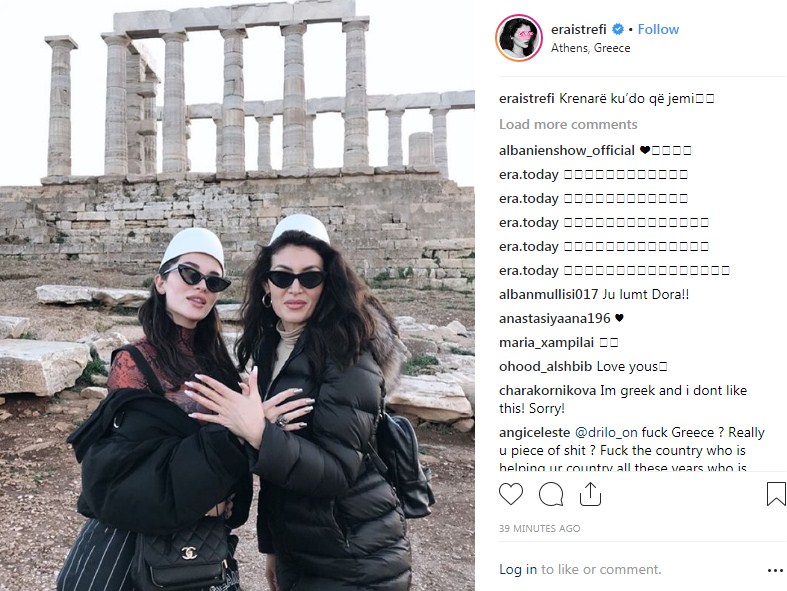The width and height of the screenshot is (787, 591).
Task: Click the verified badge next to eraistrefi
Action: point(618,29)
